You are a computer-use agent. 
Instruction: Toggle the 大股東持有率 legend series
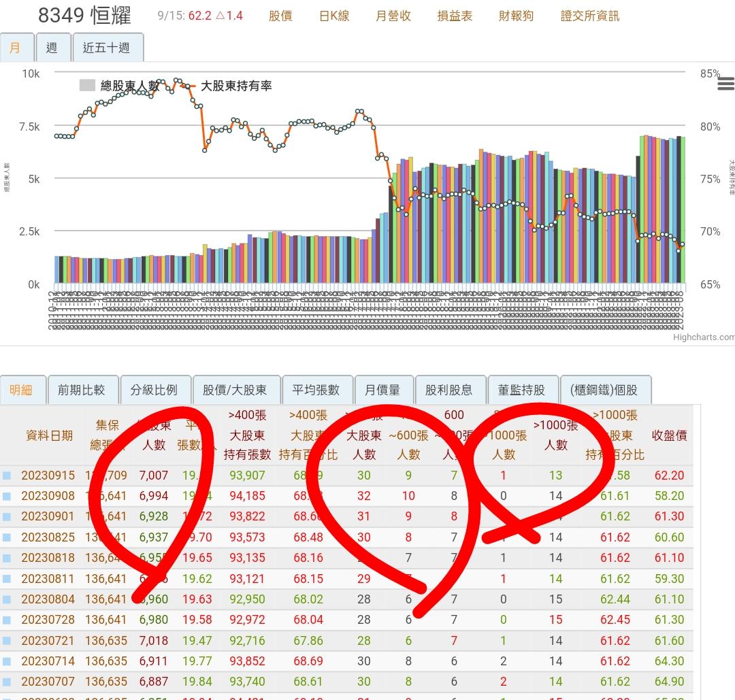(226, 86)
